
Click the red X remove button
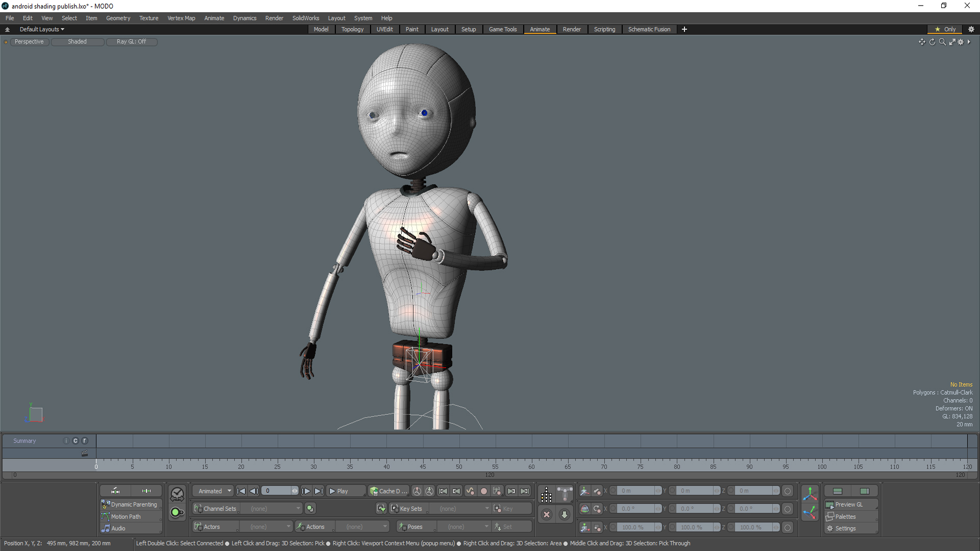tap(546, 514)
